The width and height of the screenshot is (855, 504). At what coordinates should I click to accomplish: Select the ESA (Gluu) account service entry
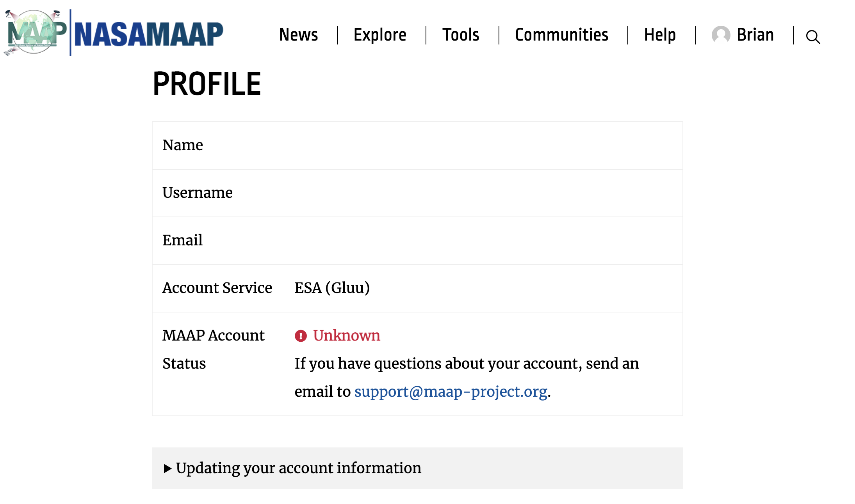[332, 288]
